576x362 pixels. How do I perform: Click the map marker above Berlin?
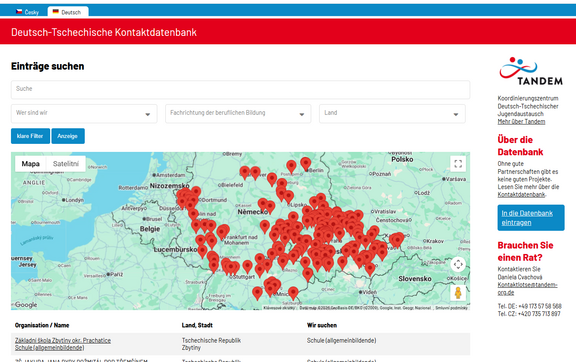point(305,163)
